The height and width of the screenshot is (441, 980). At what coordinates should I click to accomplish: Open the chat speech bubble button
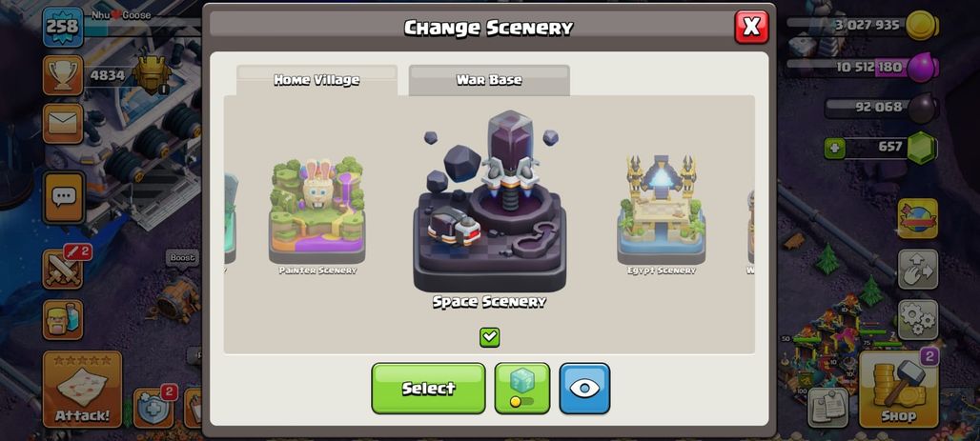click(63, 198)
